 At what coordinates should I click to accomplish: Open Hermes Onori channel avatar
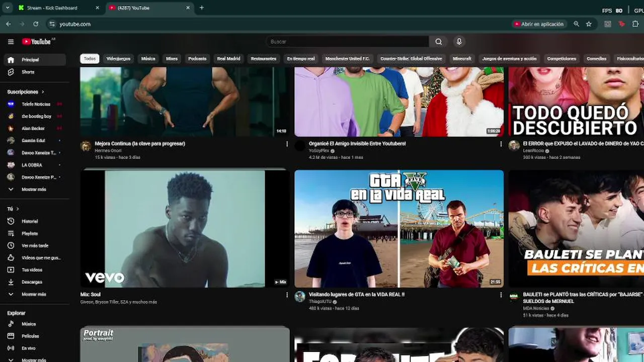point(86,146)
